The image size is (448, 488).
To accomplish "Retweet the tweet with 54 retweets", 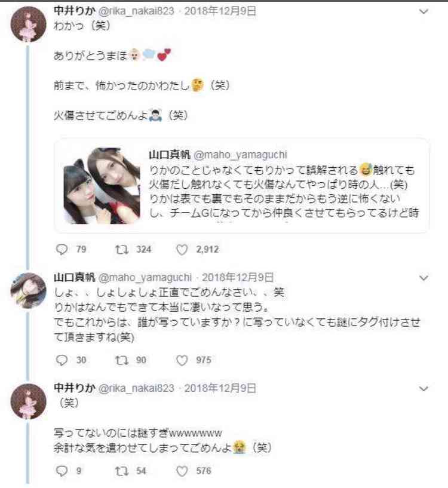I will (121, 471).
